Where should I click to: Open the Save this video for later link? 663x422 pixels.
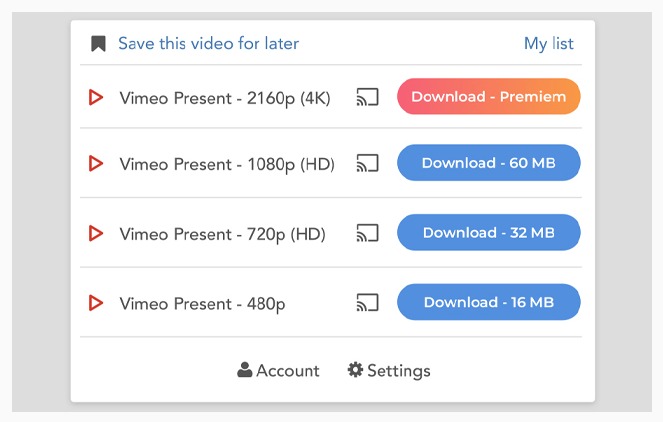point(208,44)
